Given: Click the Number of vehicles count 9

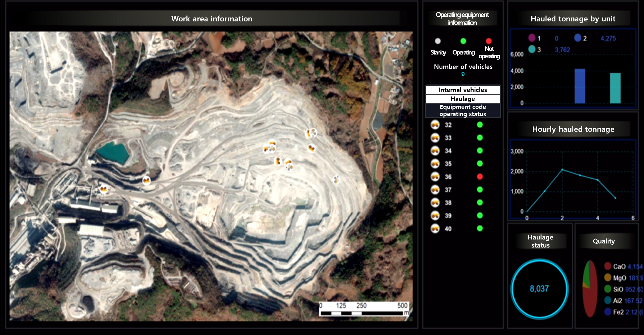Looking at the screenshot, I should pyautogui.click(x=463, y=74).
